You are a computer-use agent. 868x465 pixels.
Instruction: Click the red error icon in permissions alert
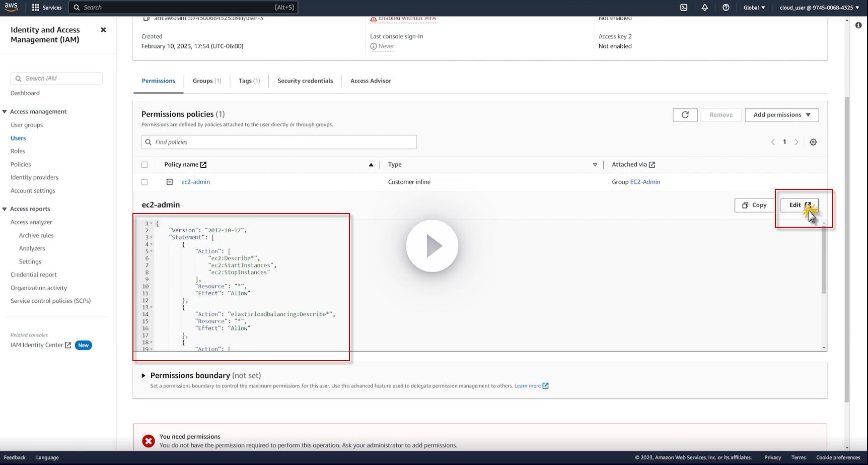(148, 441)
